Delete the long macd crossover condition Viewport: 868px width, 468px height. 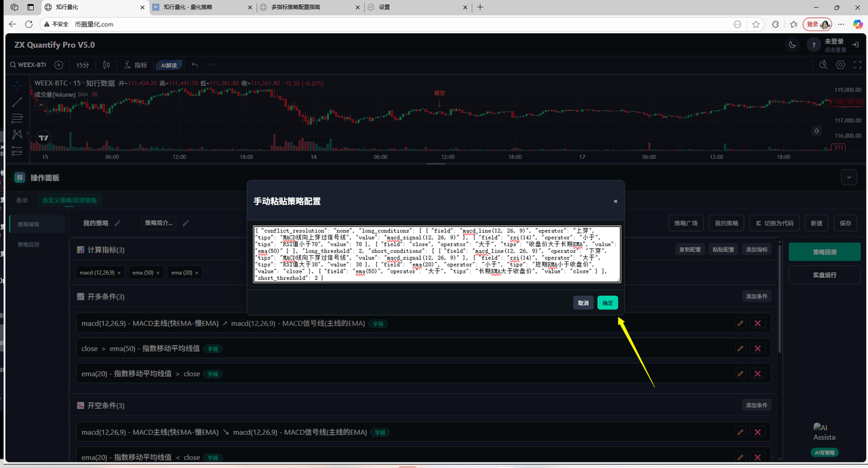(757, 324)
